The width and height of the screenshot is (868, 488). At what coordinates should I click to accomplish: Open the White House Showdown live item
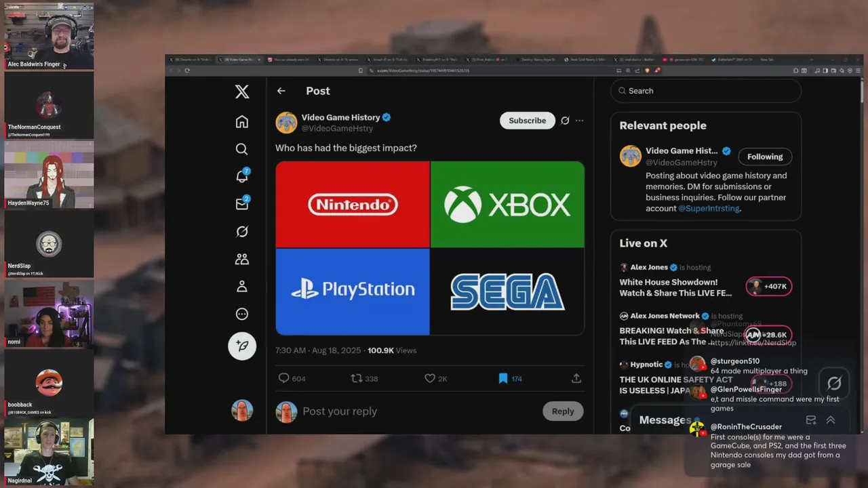[675, 287]
